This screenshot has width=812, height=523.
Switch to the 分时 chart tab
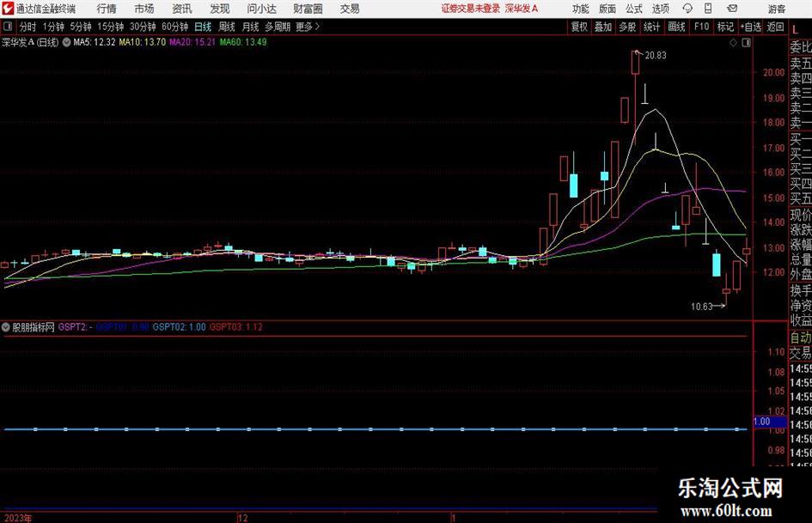coord(28,27)
